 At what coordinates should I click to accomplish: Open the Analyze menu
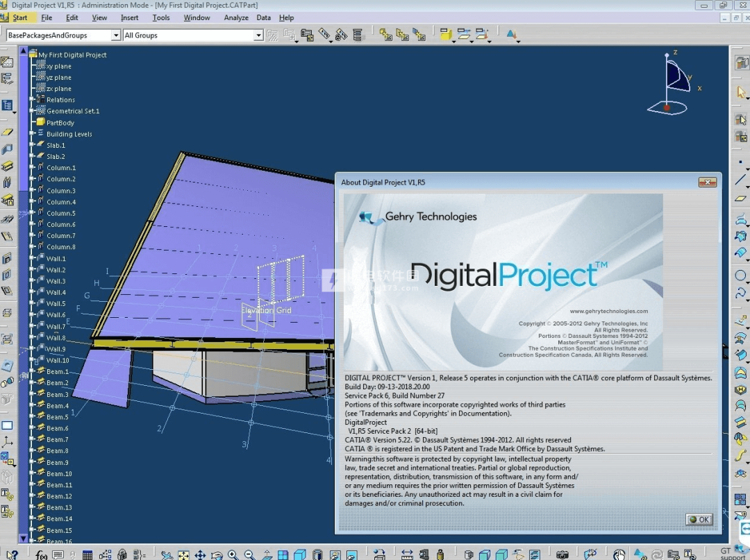[236, 17]
